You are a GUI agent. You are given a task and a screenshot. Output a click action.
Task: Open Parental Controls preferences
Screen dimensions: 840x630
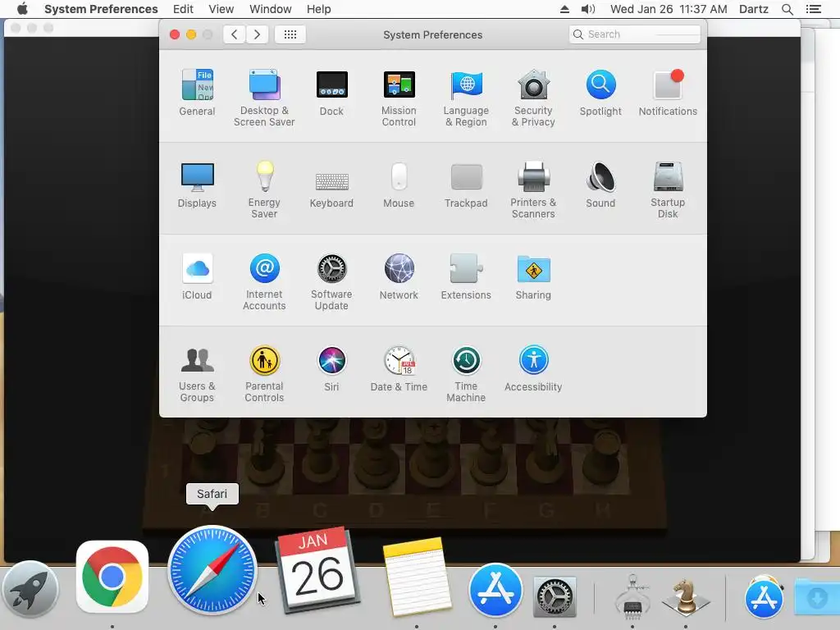(x=264, y=374)
